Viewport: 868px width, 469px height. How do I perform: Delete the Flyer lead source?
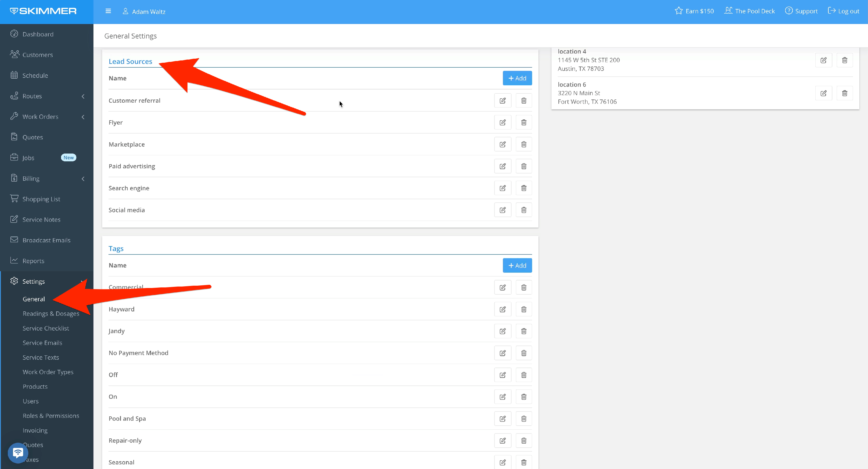click(524, 123)
